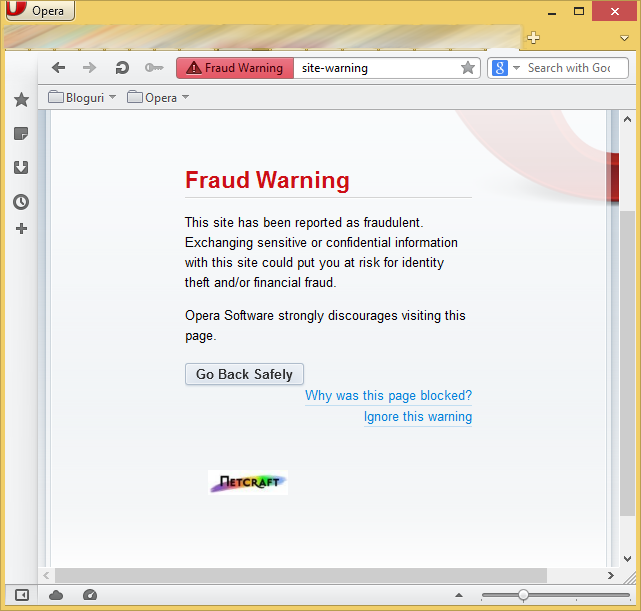Open the tab bar dropdown arrow
This screenshot has width=641, height=611.
pos(624,38)
